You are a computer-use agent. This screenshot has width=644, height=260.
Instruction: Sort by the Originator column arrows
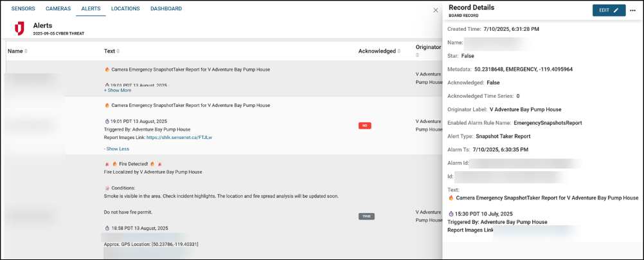point(417,55)
